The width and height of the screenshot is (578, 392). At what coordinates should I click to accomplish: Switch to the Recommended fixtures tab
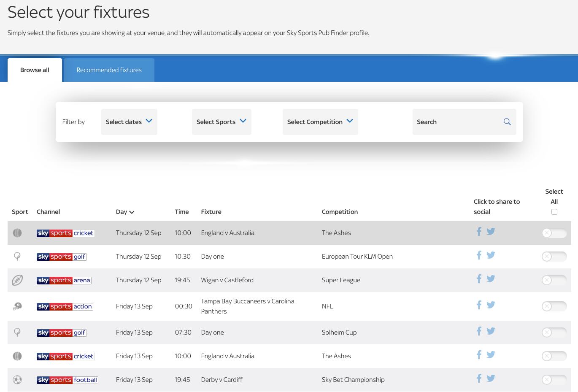pyautogui.click(x=109, y=70)
